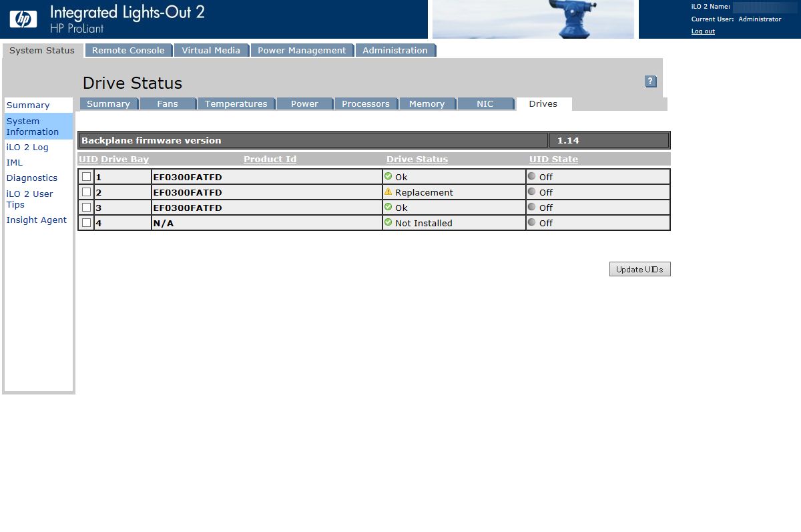This screenshot has width=801, height=532.
Task: Open Diagnostics in the sidebar
Action: [x=32, y=178]
